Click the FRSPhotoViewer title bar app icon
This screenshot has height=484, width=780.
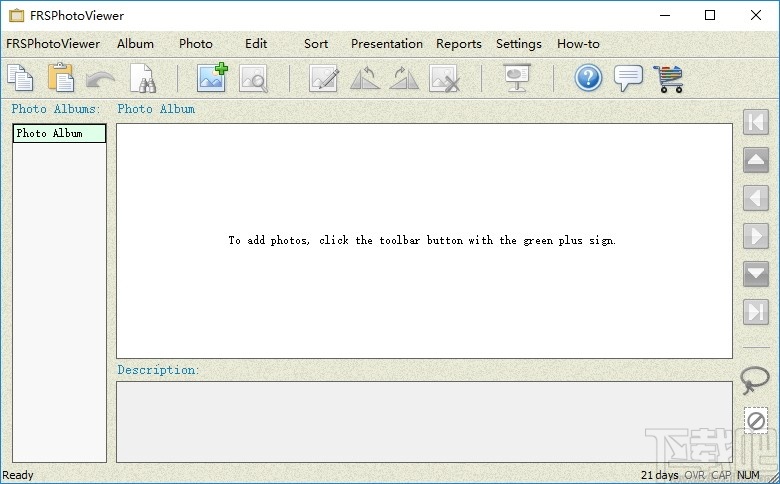click(x=16, y=15)
